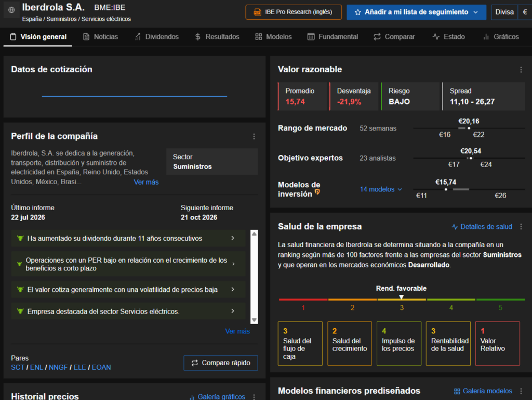Image resolution: width=532 pixels, height=400 pixels.
Task: Open Galería gráficos link
Action: pos(217,396)
